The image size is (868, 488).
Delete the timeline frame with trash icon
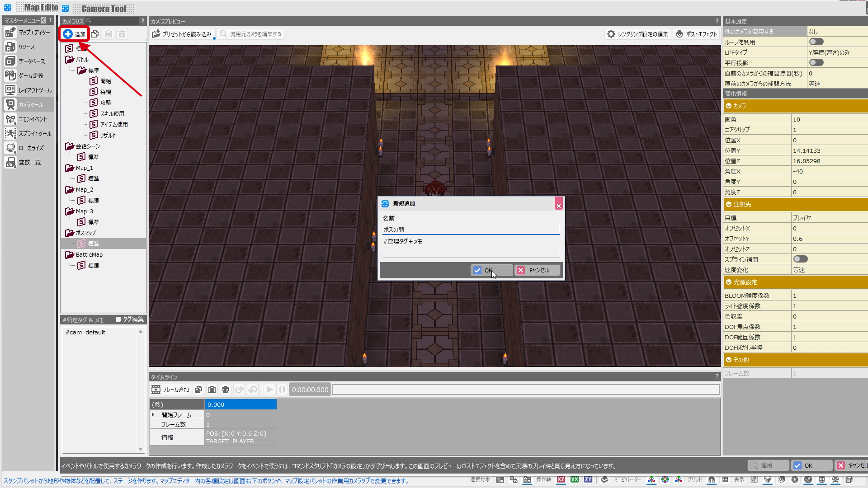[226, 389]
